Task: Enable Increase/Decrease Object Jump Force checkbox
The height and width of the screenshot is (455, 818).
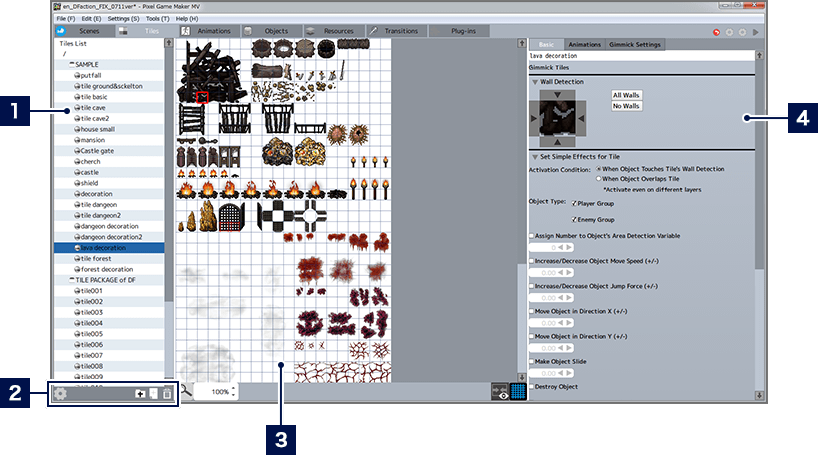Action: [532, 286]
